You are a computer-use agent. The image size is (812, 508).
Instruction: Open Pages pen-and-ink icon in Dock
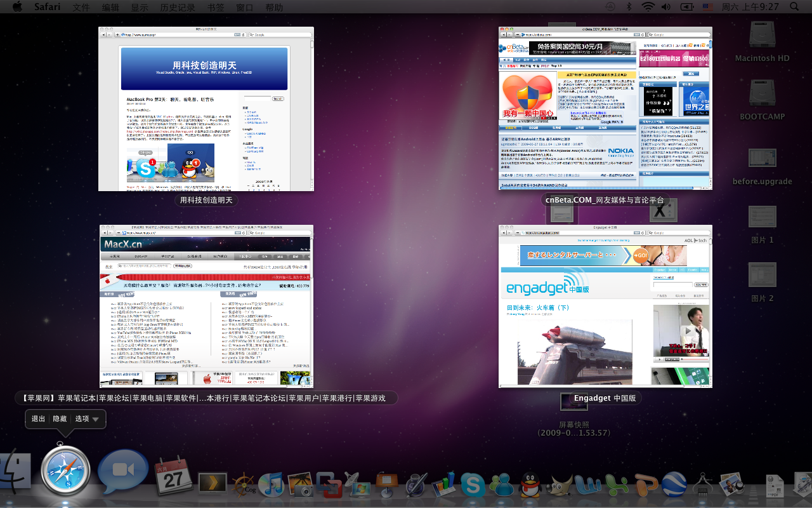pos(417,484)
